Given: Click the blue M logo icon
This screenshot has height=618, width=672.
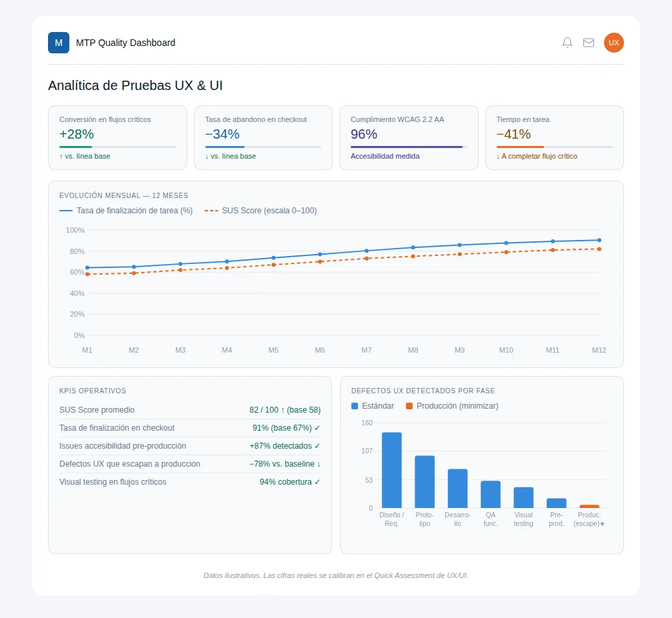Looking at the screenshot, I should click(59, 43).
